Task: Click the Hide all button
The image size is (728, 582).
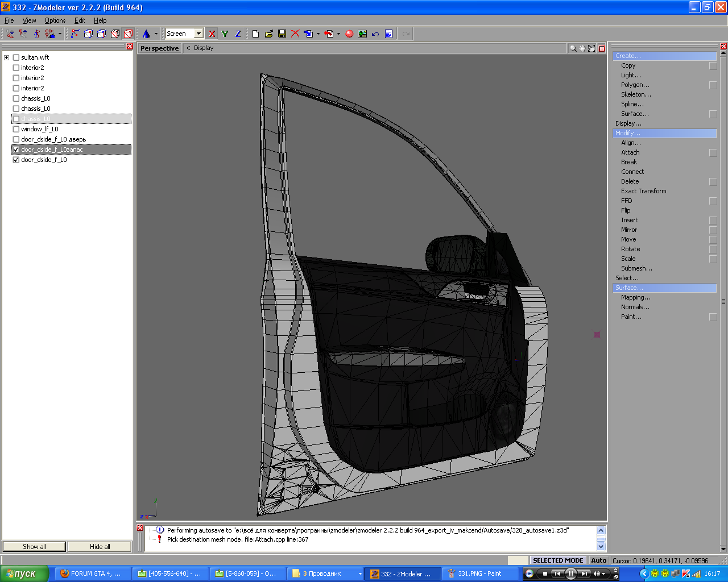Action: point(100,547)
